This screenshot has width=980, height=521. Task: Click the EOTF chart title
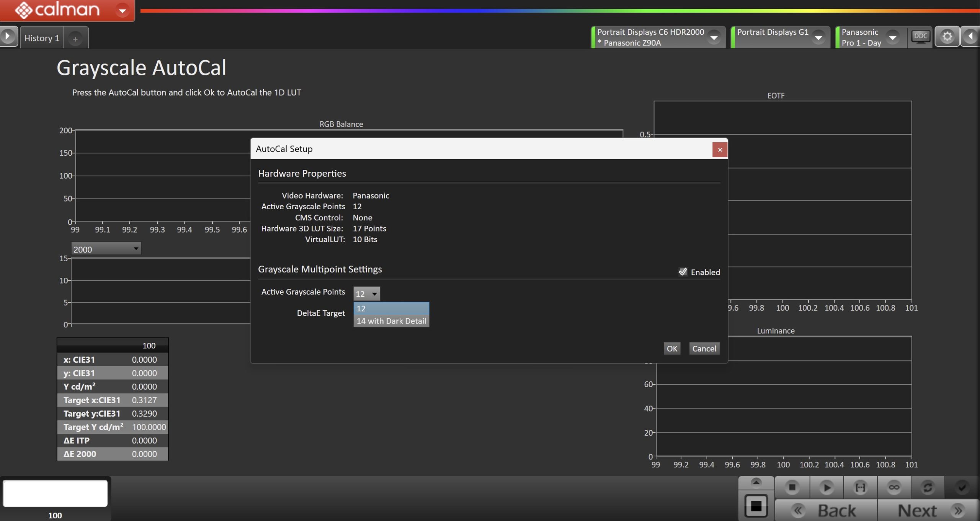click(x=776, y=96)
